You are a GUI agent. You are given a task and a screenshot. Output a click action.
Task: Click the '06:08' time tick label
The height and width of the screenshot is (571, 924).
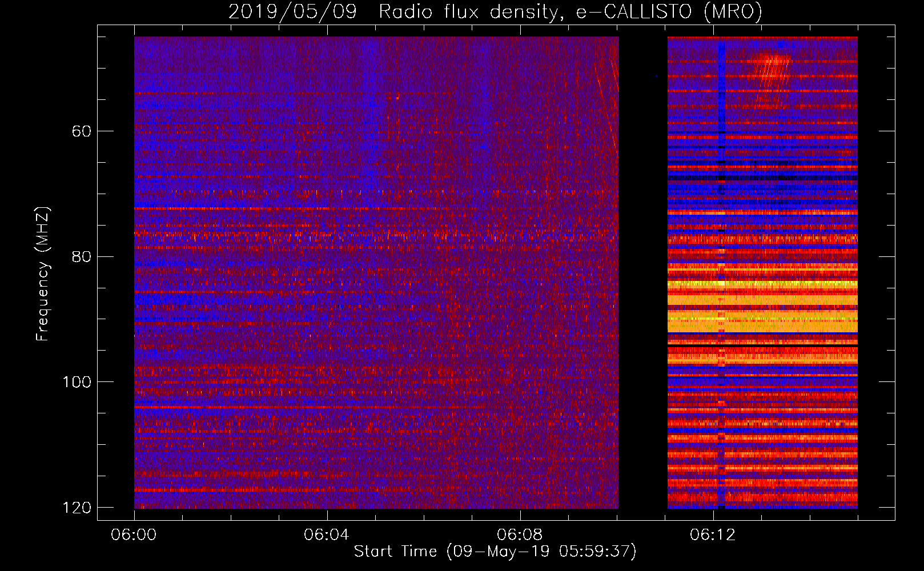520,535
